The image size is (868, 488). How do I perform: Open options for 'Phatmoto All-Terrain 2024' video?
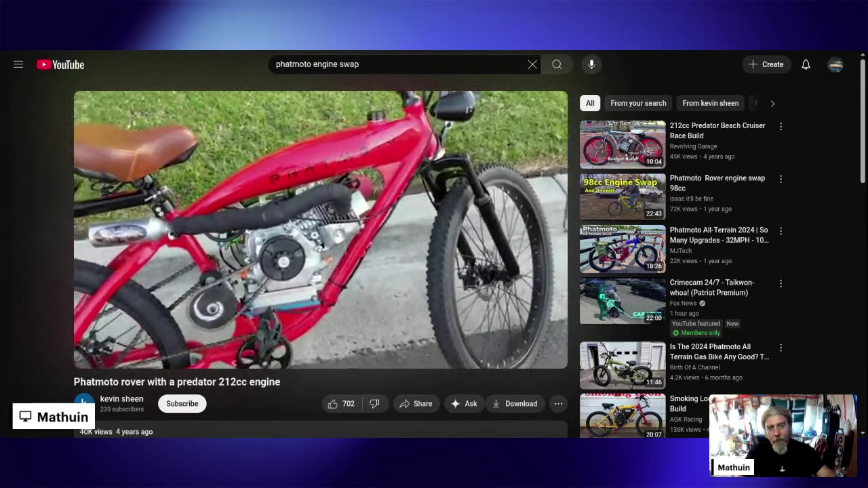point(781,231)
